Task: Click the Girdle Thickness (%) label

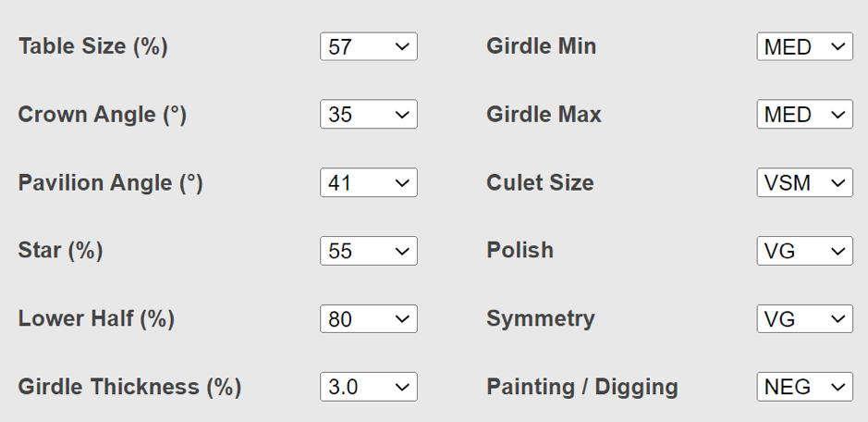Action: click(130, 387)
